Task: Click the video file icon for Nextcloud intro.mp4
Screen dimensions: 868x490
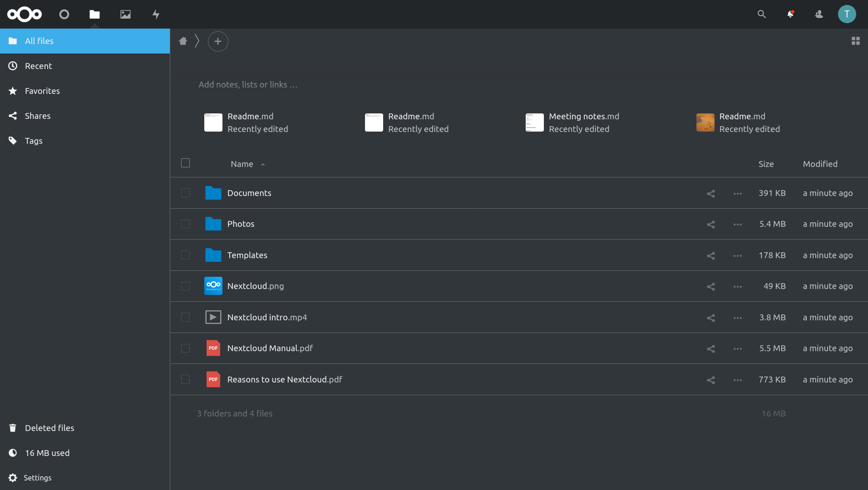Action: tap(213, 317)
